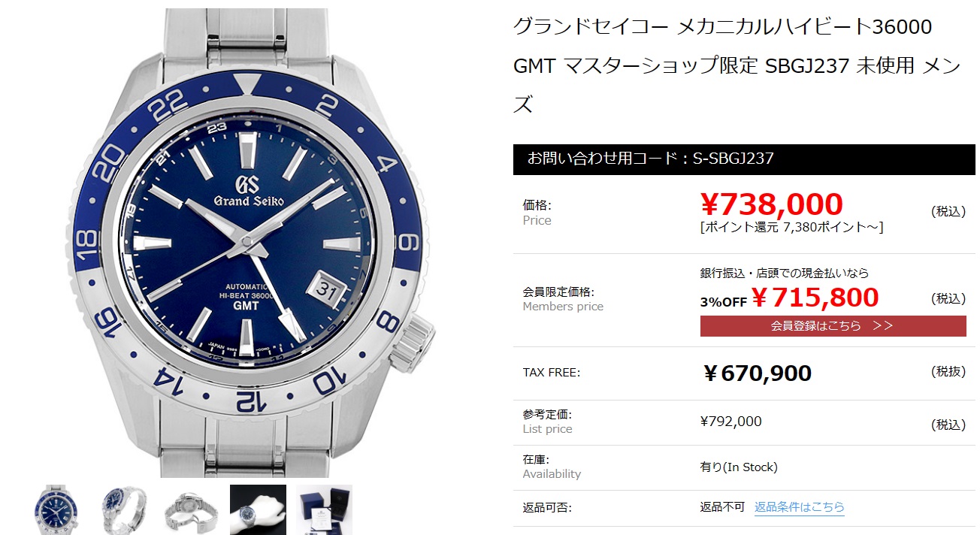Click the red ¥738,000 price
Screen dimensions: 980x535
click(772, 204)
